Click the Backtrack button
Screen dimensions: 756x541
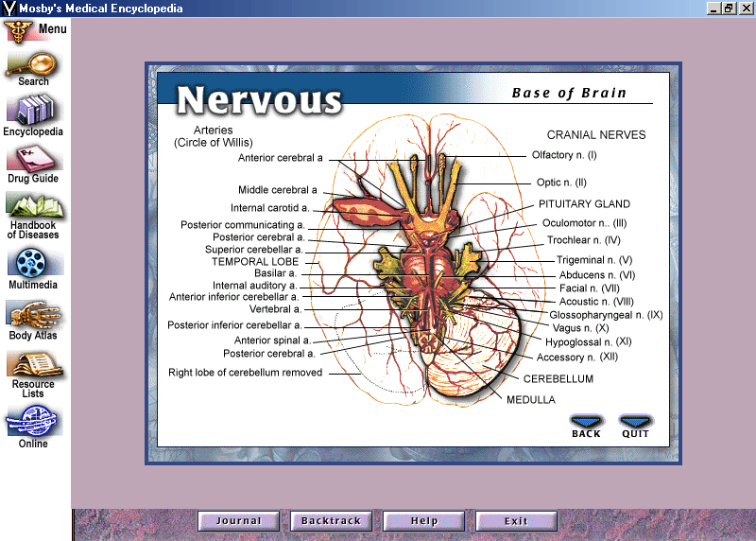tap(332, 521)
